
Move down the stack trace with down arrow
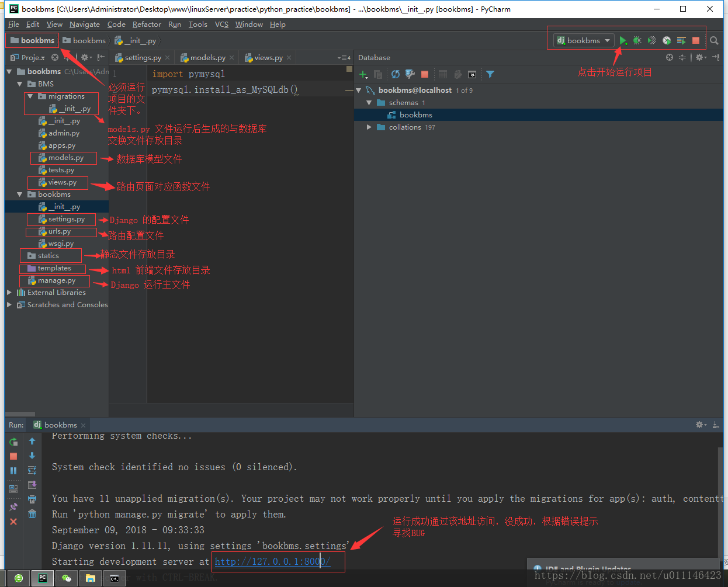click(32, 456)
